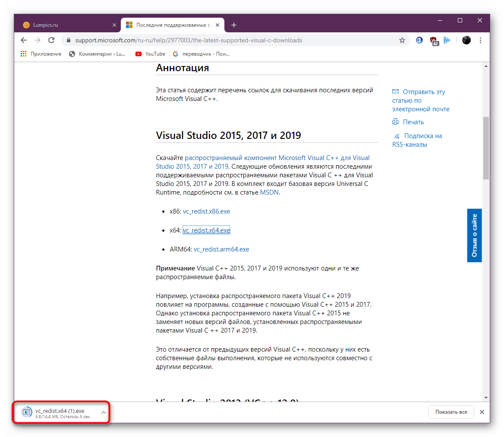This screenshot has height=437, width=504.
Task: View site info via the padlock icon
Action: click(68, 40)
